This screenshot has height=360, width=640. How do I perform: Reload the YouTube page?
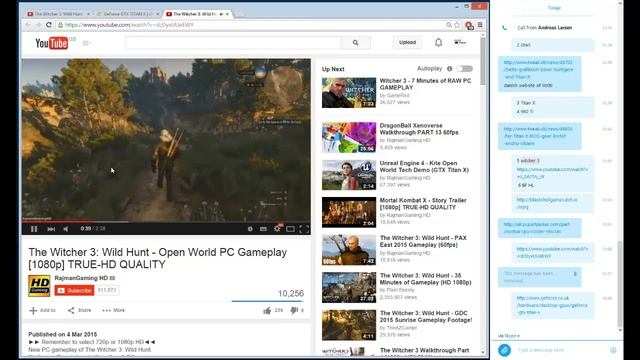(x=49, y=25)
